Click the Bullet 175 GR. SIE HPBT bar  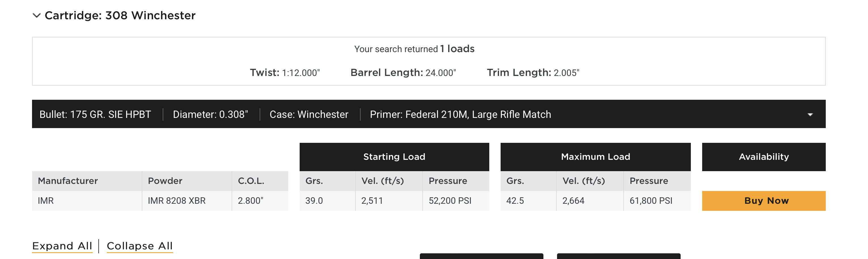tap(95, 114)
